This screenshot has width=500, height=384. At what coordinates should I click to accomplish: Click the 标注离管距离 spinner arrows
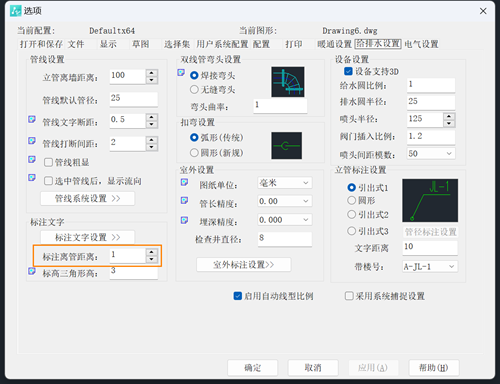coord(152,256)
